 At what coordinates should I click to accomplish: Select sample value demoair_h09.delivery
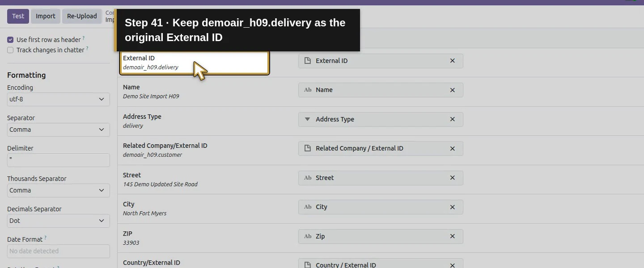151,67
